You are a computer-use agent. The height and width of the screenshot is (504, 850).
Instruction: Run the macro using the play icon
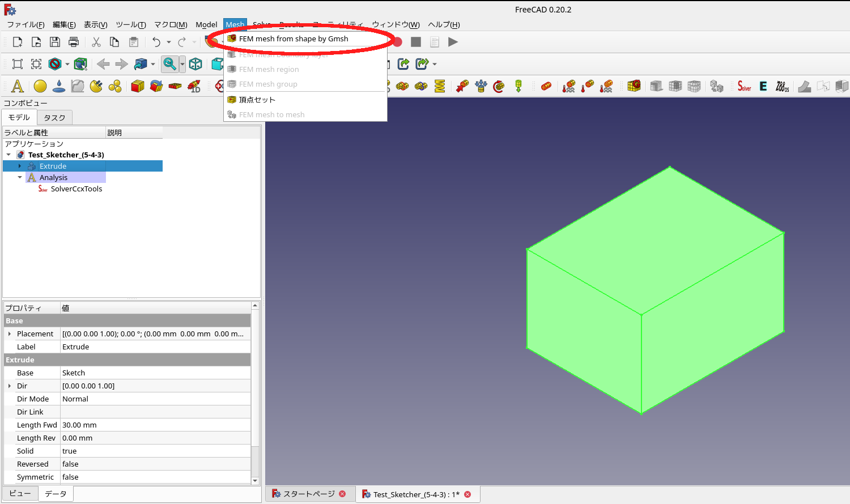pos(452,41)
